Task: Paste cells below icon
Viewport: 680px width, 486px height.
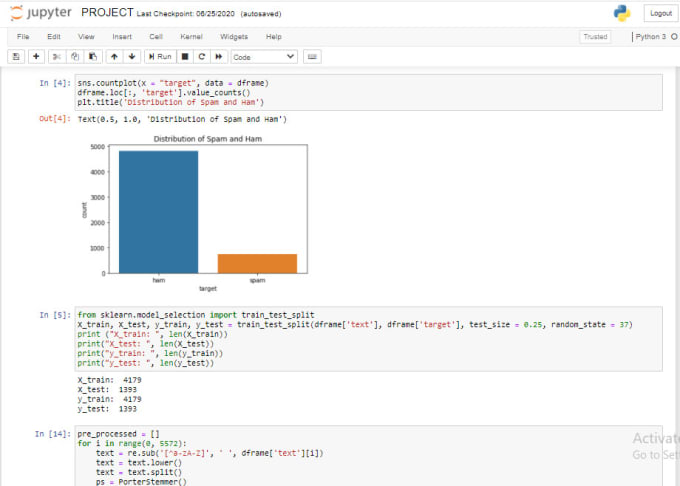Action: (x=92, y=56)
